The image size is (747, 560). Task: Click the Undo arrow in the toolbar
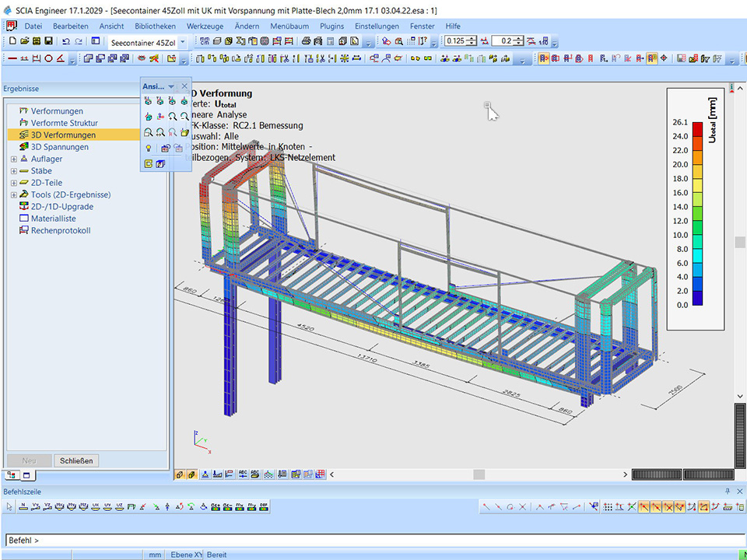[65, 41]
